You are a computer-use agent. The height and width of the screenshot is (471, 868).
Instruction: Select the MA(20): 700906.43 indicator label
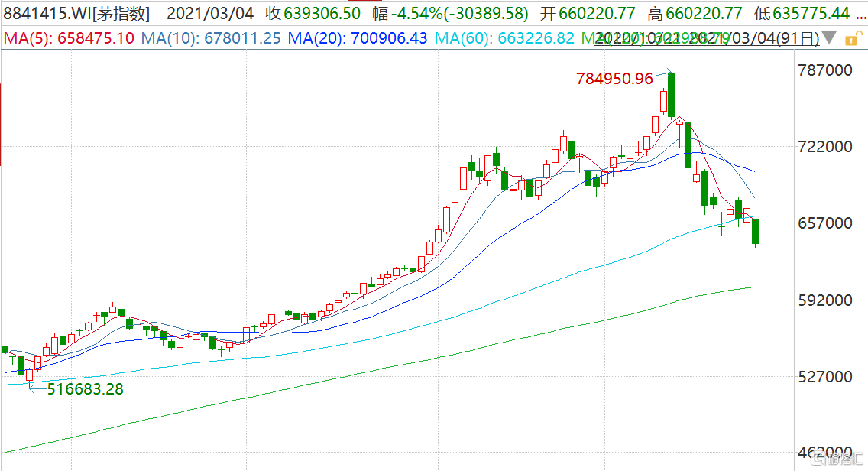pyautogui.click(x=358, y=38)
